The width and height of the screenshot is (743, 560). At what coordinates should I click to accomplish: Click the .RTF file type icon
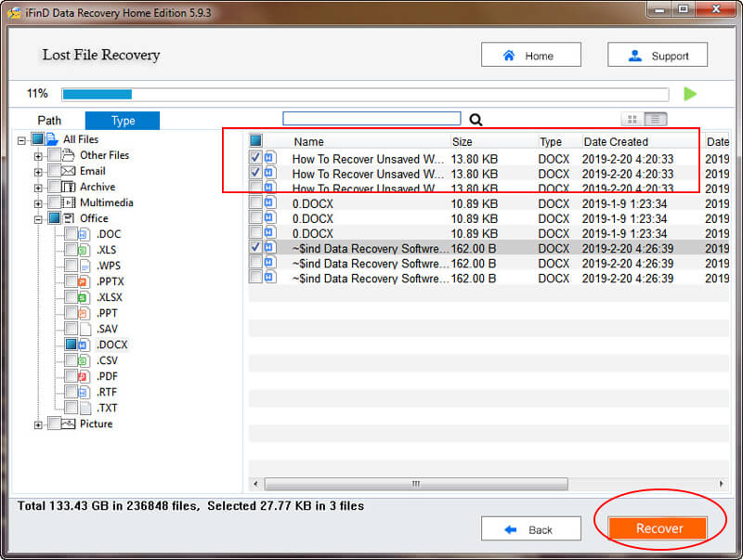pyautogui.click(x=84, y=392)
